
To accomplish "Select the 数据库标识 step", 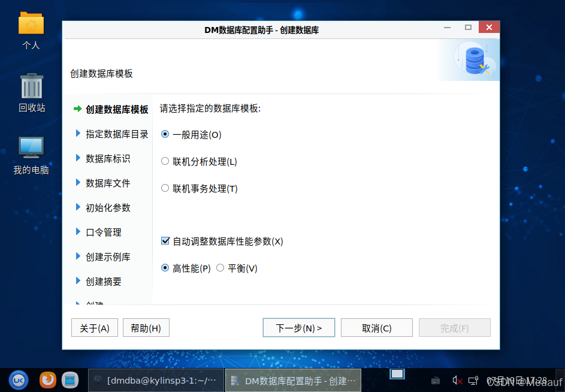I will pyautogui.click(x=108, y=159).
